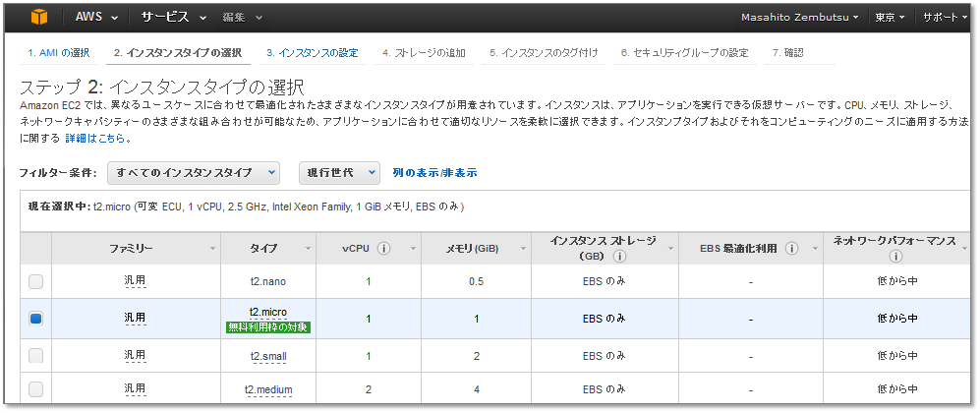Show vCPU column info icon
The height and width of the screenshot is (413, 980).
tap(383, 249)
